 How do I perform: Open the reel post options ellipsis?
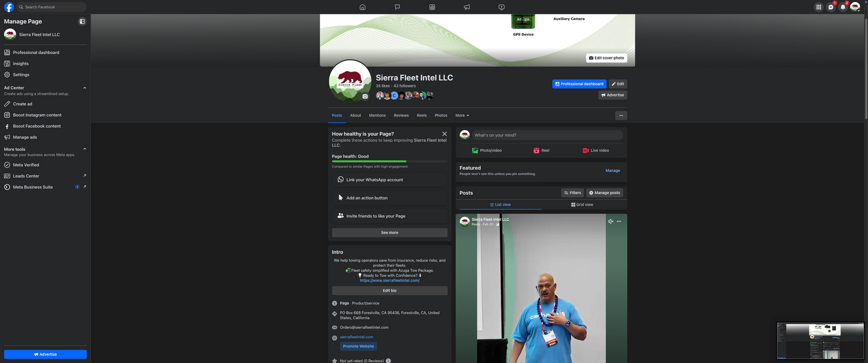pos(619,221)
